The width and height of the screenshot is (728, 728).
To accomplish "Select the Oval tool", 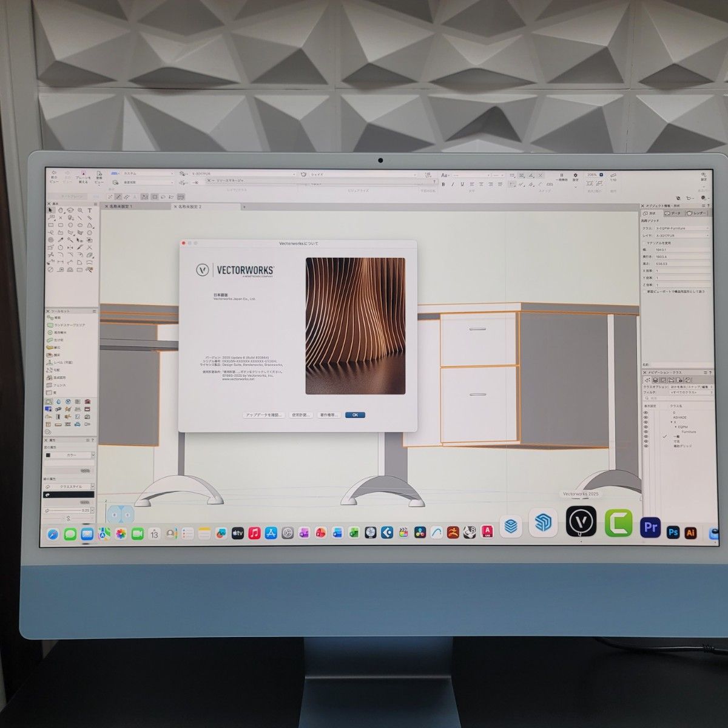I will [x=80, y=225].
